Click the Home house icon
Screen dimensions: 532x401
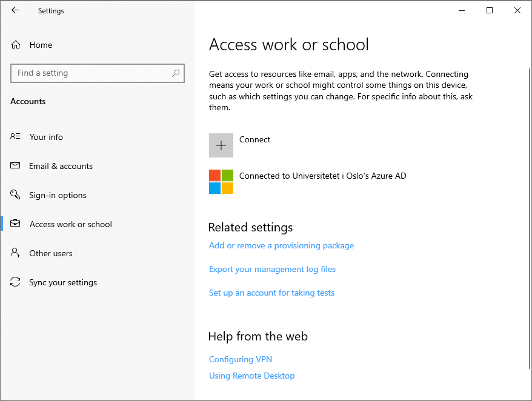point(16,45)
